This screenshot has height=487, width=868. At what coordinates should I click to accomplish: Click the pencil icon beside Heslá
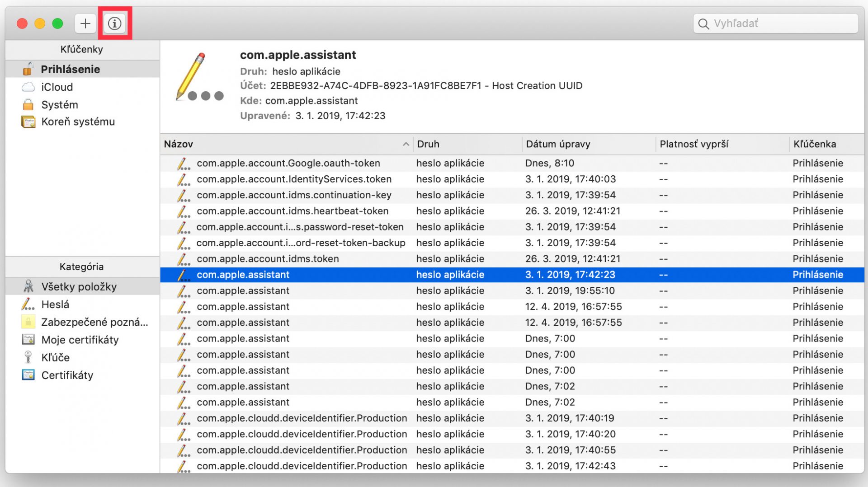28,304
